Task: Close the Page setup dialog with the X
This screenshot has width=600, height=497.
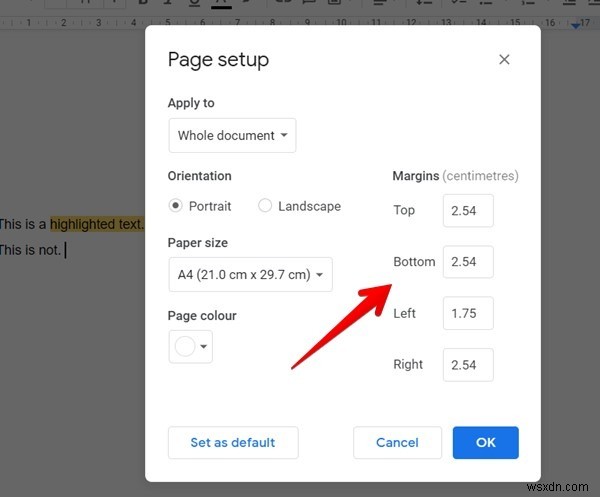Action: pyautogui.click(x=504, y=59)
